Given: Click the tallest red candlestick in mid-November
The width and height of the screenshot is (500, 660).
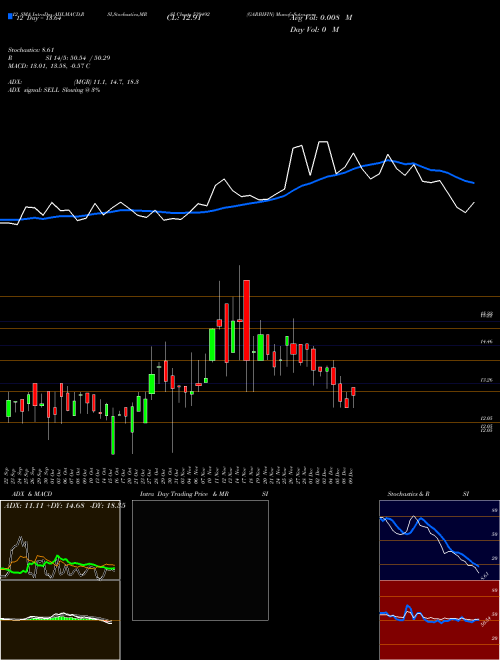Looking at the screenshot, I should tap(247, 320).
